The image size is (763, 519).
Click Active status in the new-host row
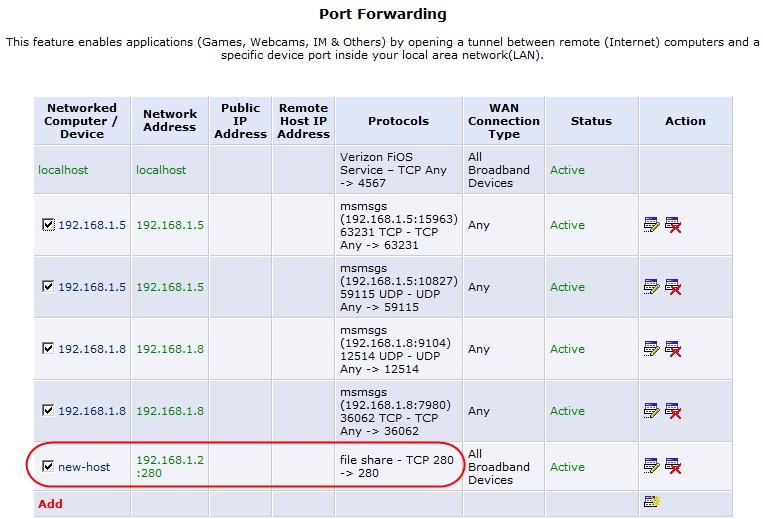pos(567,467)
